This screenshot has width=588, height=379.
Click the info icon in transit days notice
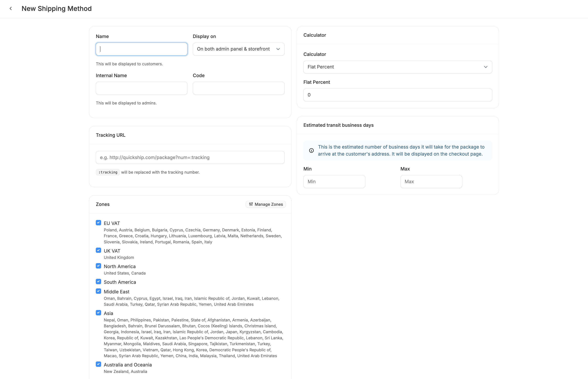[311, 150]
